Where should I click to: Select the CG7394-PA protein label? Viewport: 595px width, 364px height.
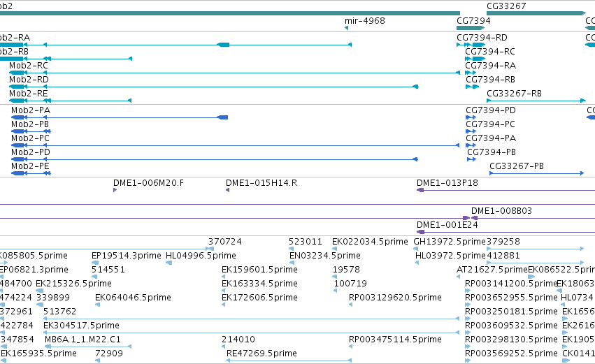coord(491,138)
